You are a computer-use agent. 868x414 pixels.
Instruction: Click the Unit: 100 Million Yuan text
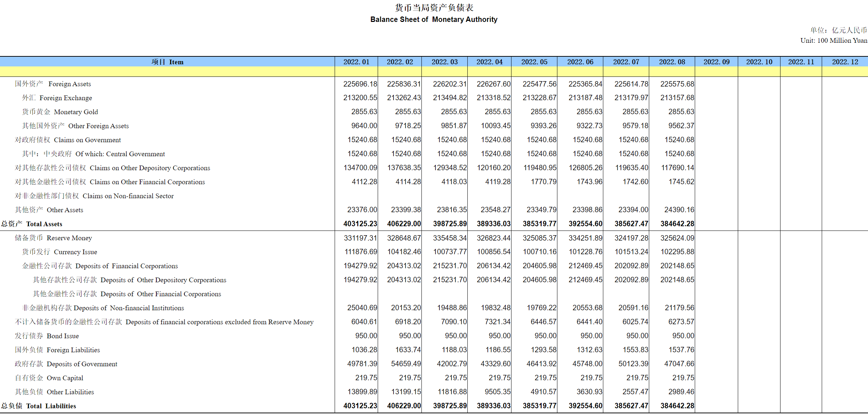click(833, 41)
